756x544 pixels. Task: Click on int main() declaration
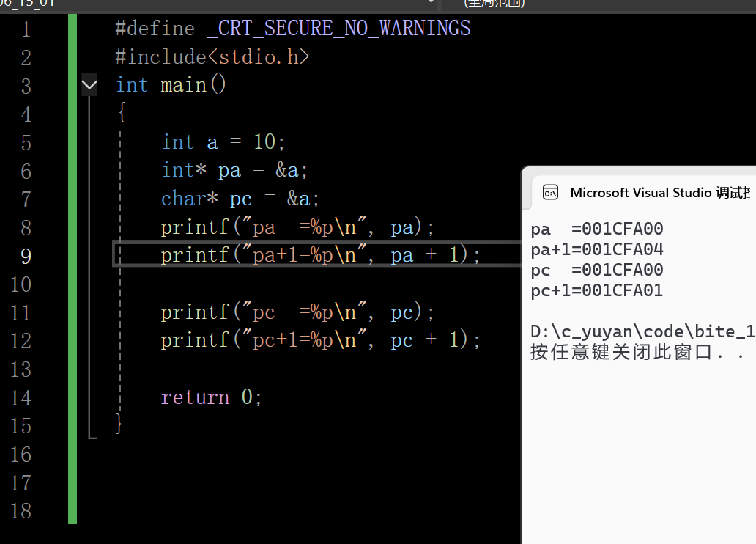coord(171,86)
